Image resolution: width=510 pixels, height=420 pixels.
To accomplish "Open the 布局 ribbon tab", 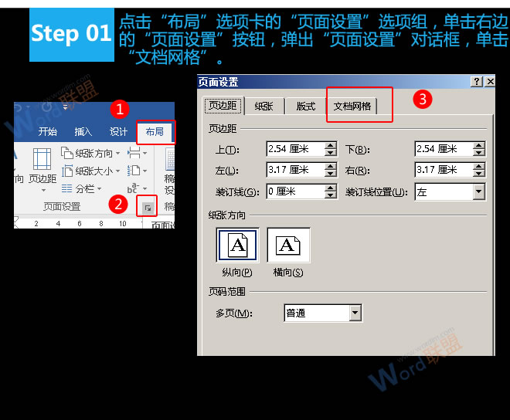I will (x=155, y=132).
